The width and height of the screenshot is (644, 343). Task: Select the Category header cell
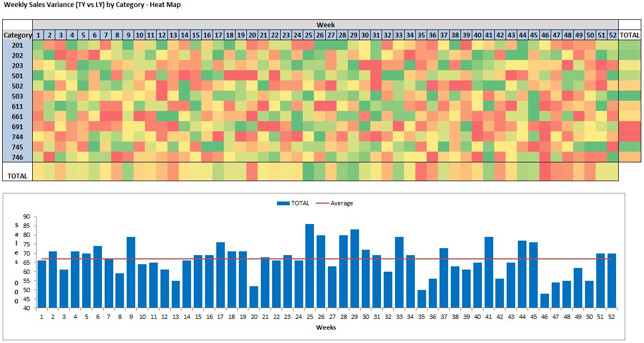17,35
